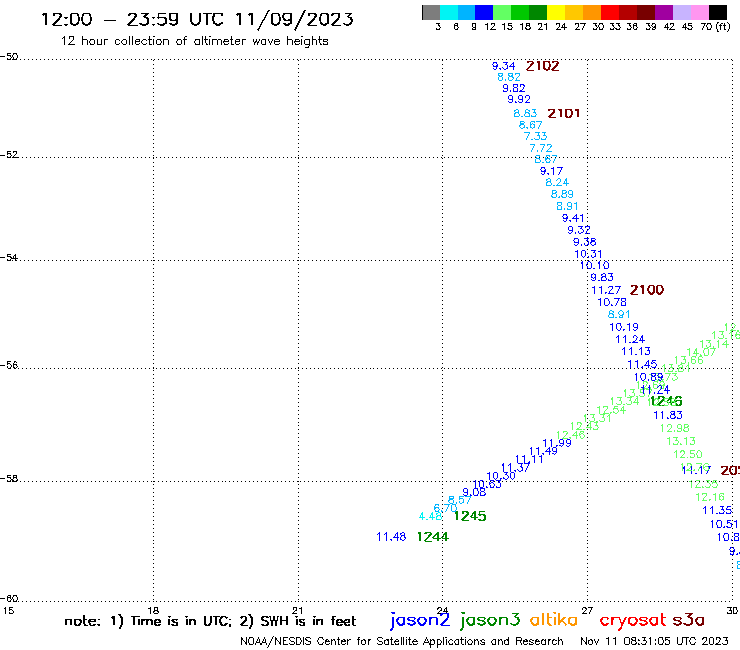Pick the yellow swatch in the color legend
The image size is (740, 650).
pos(556,12)
